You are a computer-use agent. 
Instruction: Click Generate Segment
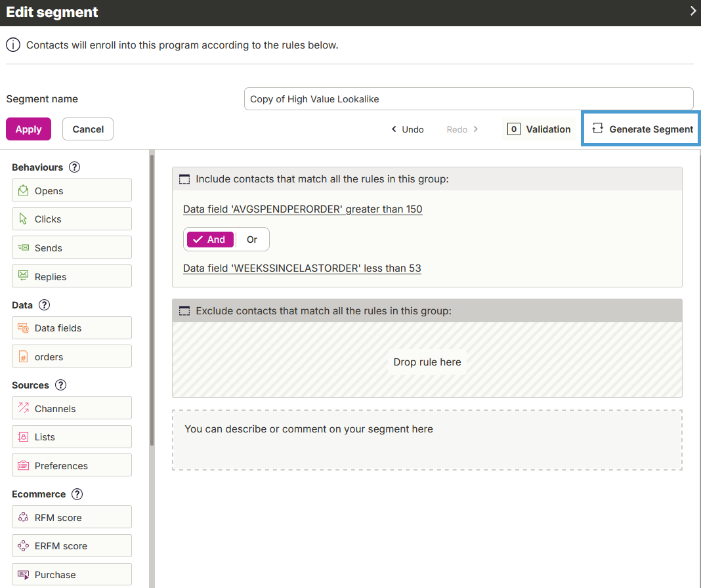[x=641, y=129]
